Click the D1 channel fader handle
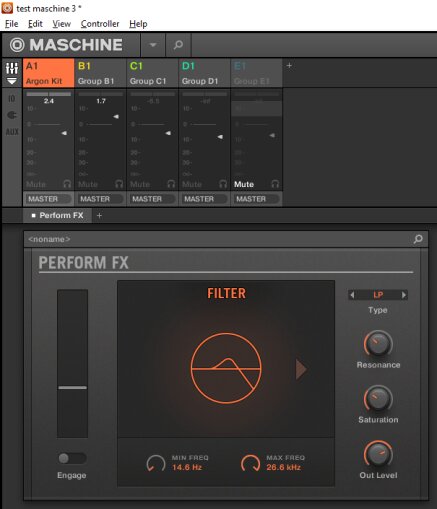Screen dimensions: 437x509 pos(220,137)
